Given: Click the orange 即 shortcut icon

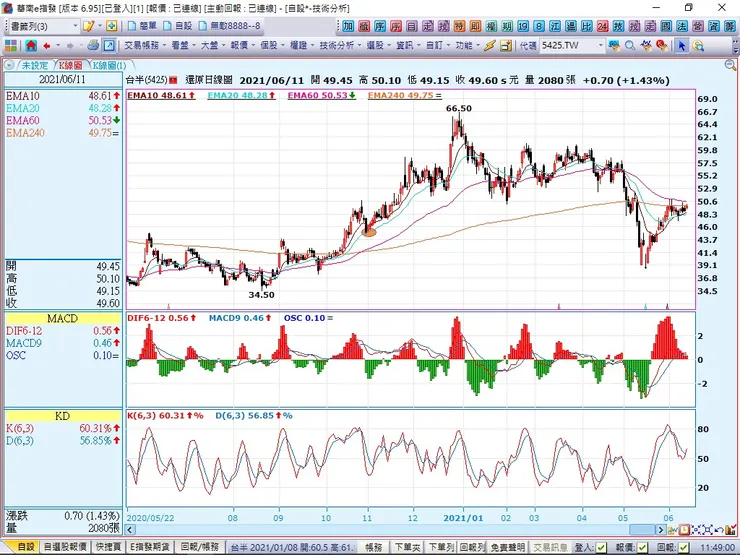Looking at the screenshot, I should pos(475,26).
